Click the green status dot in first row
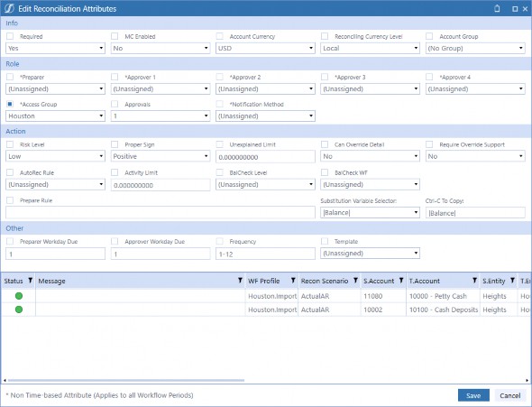Screen dimensions: 532x407 point(19,296)
